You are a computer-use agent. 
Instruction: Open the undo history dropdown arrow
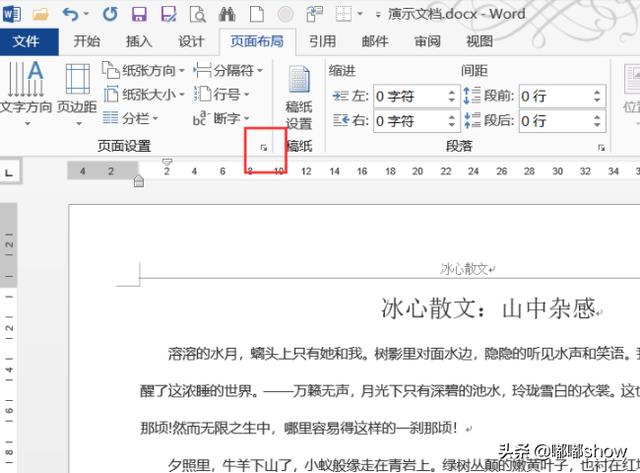[86, 15]
